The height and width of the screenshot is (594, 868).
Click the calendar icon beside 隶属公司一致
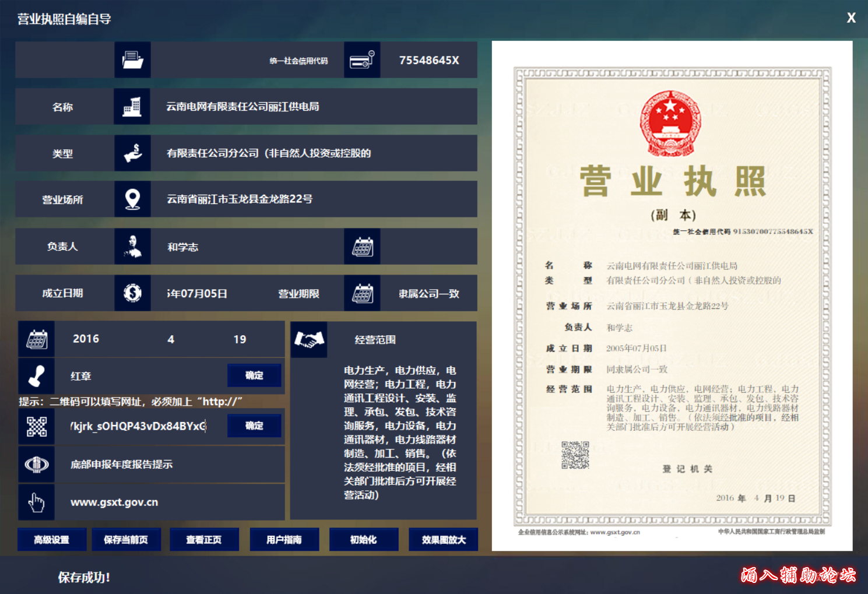pyautogui.click(x=362, y=293)
